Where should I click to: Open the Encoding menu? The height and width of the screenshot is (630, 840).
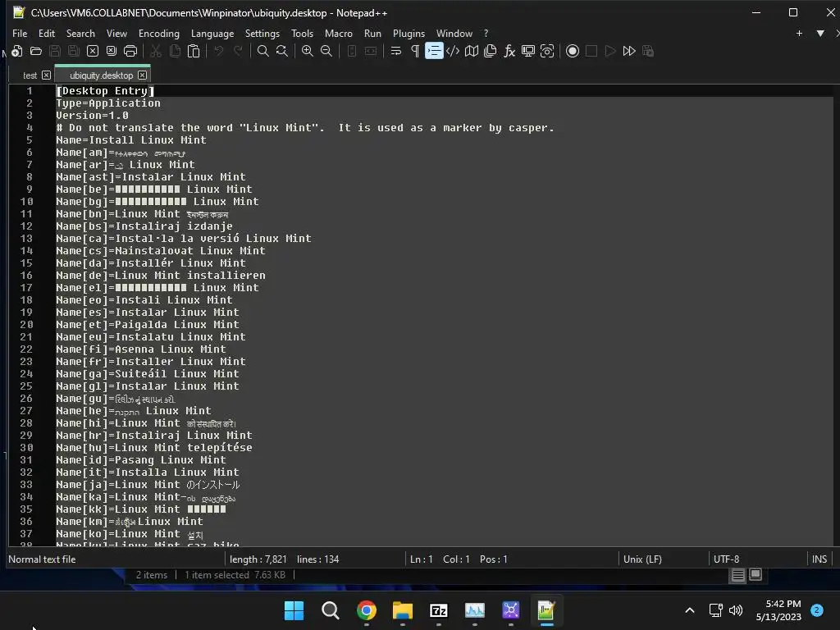click(159, 33)
